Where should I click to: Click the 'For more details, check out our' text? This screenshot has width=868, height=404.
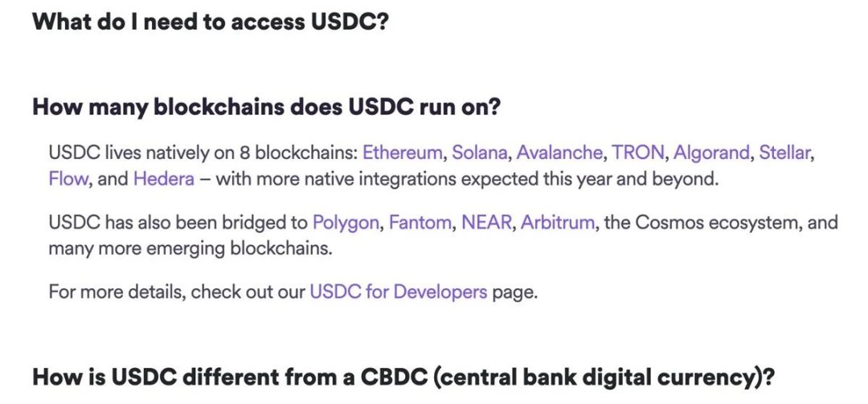177,292
